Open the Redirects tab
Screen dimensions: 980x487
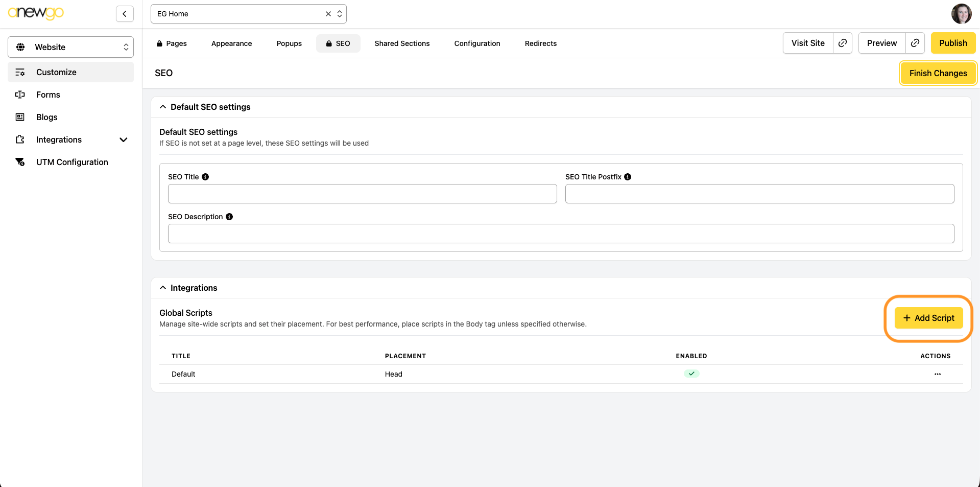(x=540, y=43)
